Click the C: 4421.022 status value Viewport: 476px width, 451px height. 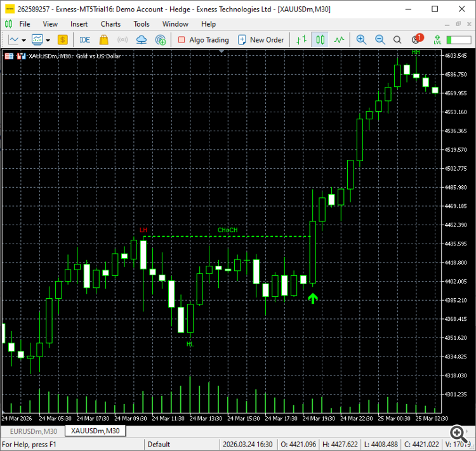pyautogui.click(x=421, y=445)
